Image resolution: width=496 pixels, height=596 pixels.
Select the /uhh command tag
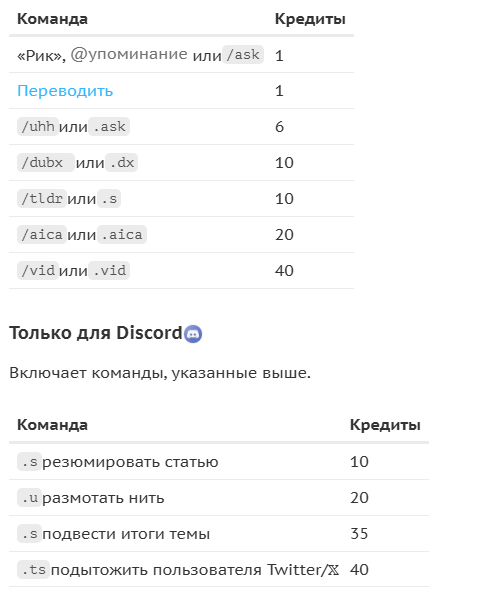38,127
